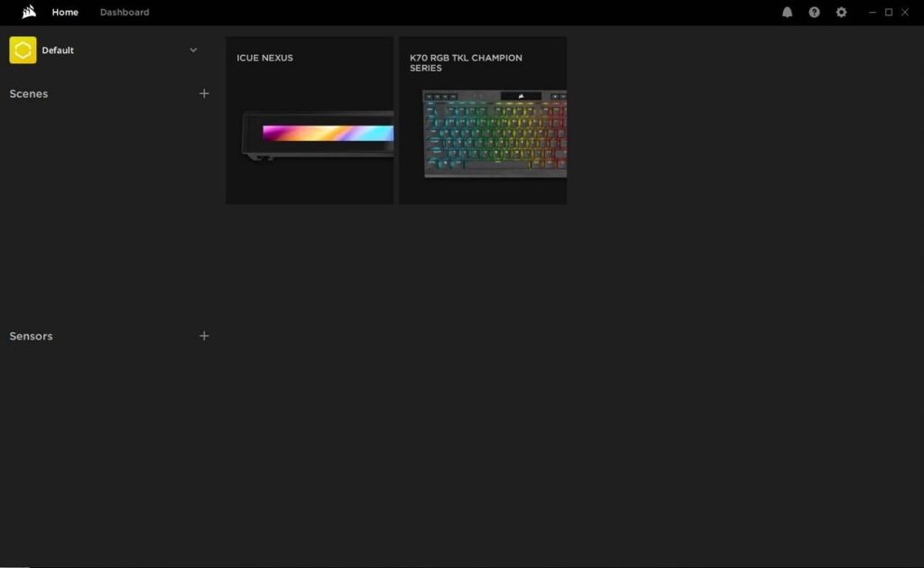
Task: Open the iCUE NEXUS device title
Action: [x=264, y=58]
